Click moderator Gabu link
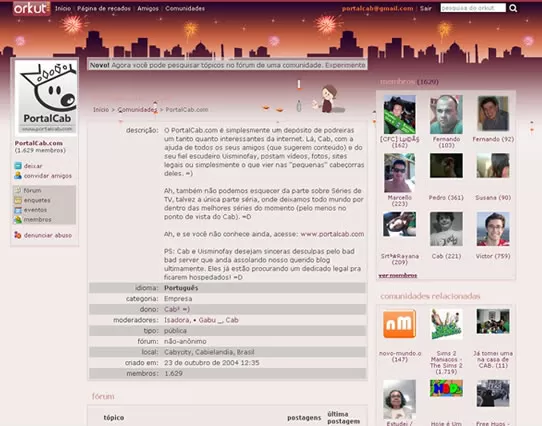 210,320
